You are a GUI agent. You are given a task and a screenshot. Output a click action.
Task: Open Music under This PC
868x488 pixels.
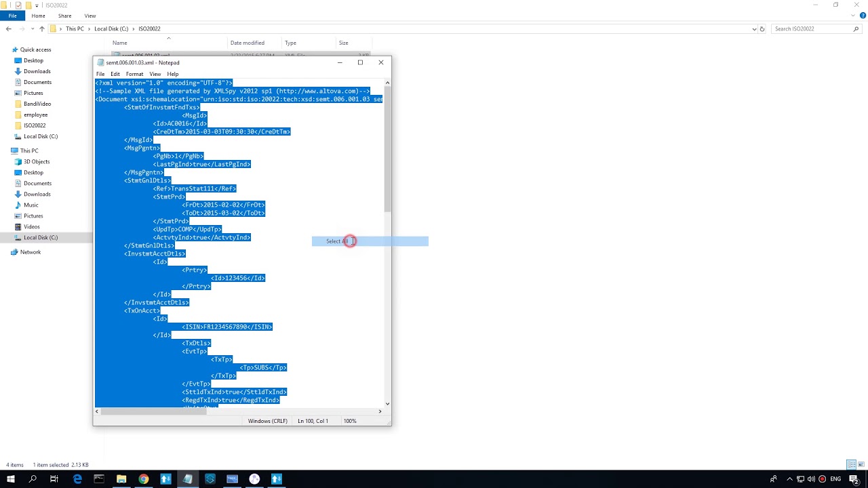coord(31,205)
